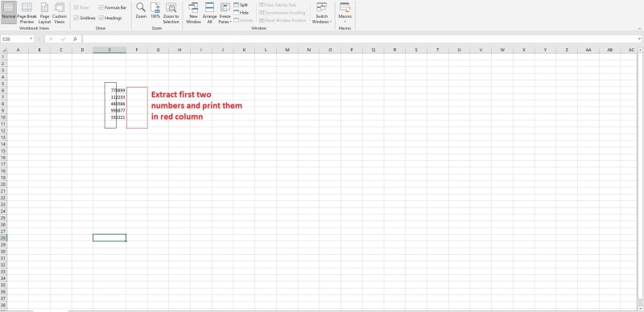Click cell containing 778899
Screen dimensions: 644x312
[x=109, y=90]
